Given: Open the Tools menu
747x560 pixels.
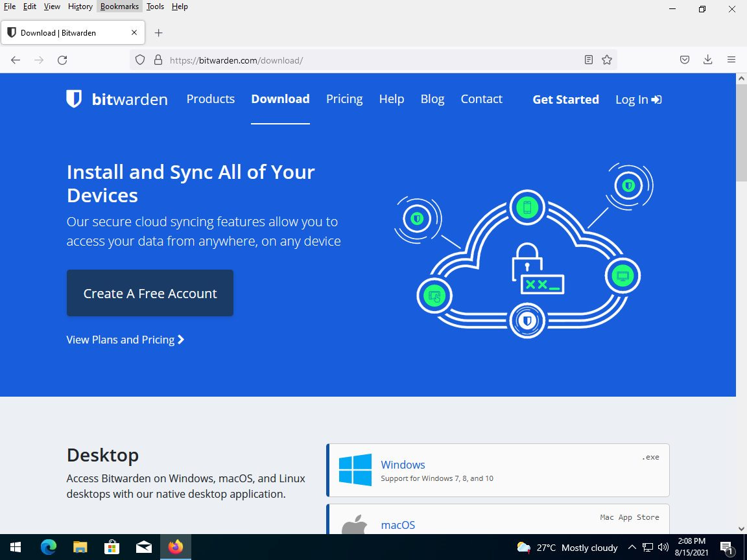Looking at the screenshot, I should tap(155, 6).
